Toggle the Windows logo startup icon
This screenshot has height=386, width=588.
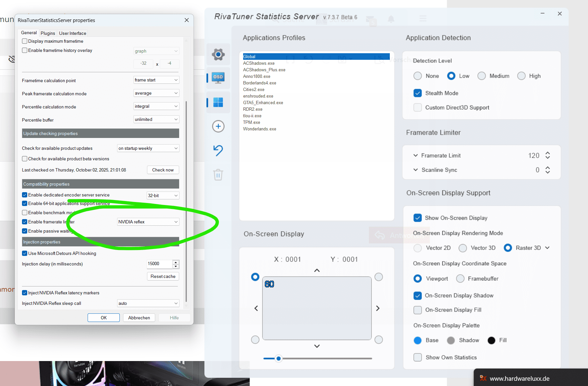pyautogui.click(x=218, y=102)
